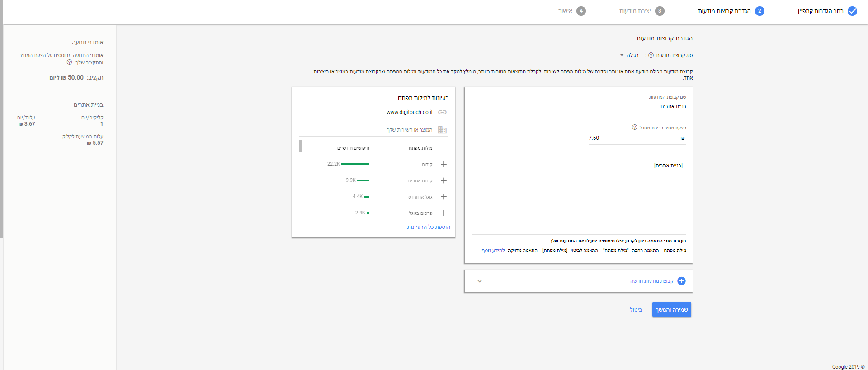Click the keyword ideas list scrollbar
The image size is (868, 370).
click(x=300, y=147)
